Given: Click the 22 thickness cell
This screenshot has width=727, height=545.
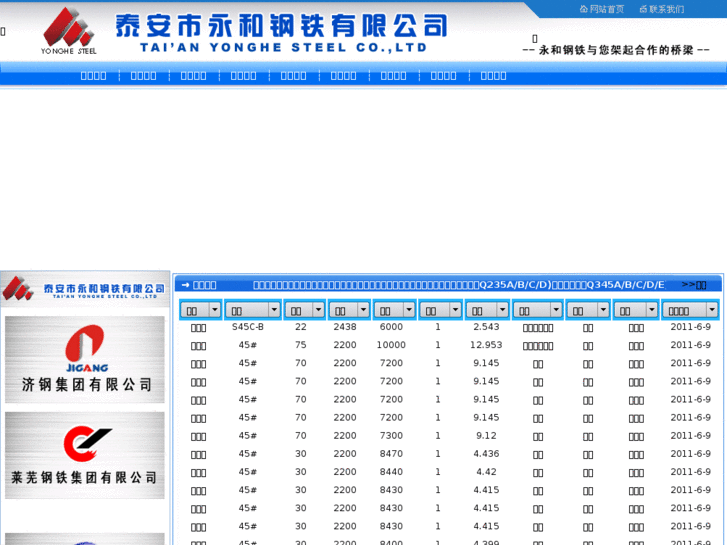Looking at the screenshot, I should tap(301, 327).
